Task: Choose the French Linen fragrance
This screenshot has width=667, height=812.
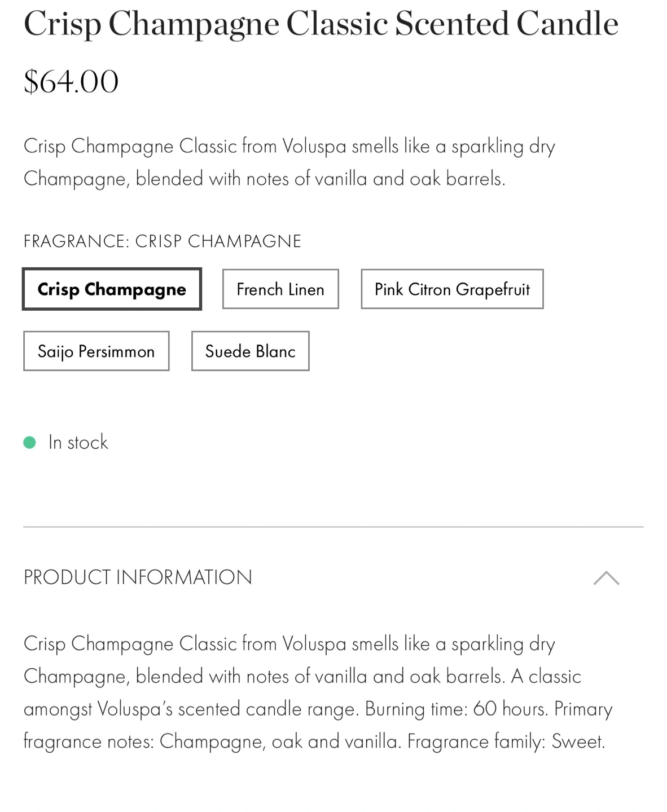Action: (x=280, y=289)
